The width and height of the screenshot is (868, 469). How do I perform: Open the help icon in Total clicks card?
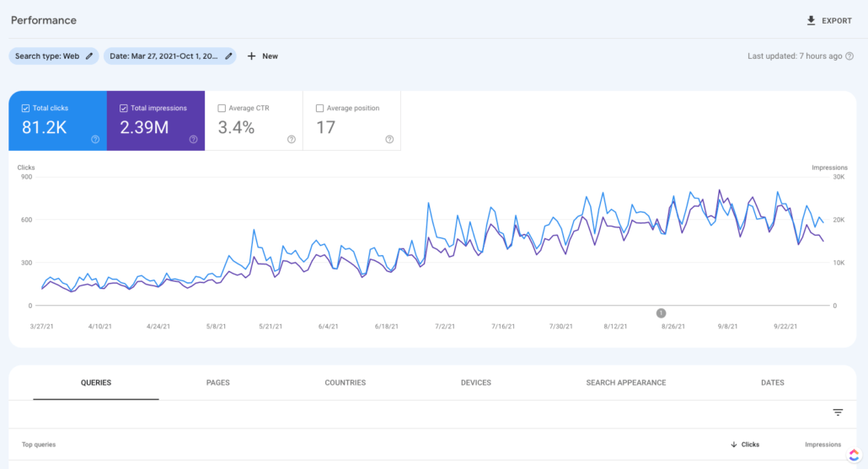pyautogui.click(x=95, y=140)
